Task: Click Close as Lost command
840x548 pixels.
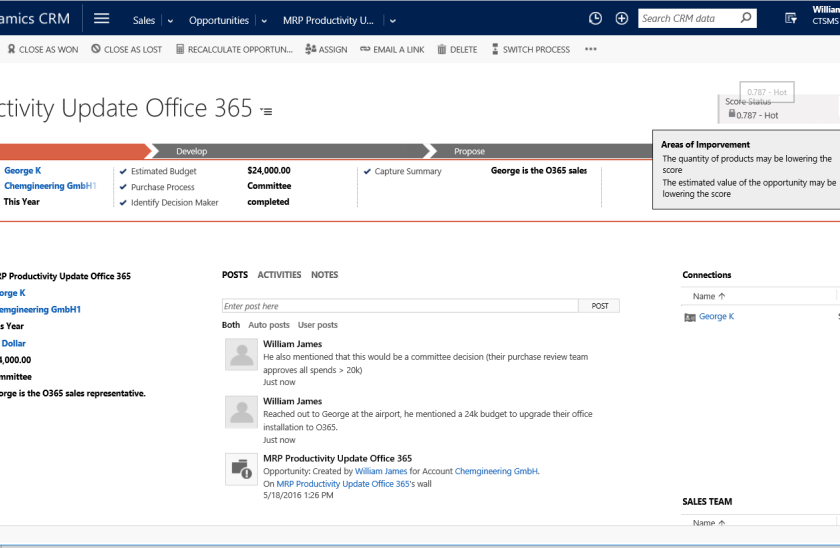Action: pyautogui.click(x=126, y=49)
